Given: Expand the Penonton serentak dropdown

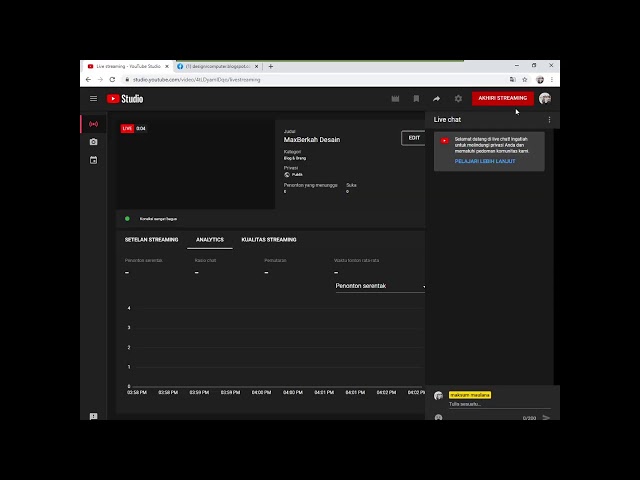Looking at the screenshot, I should 380,286.
